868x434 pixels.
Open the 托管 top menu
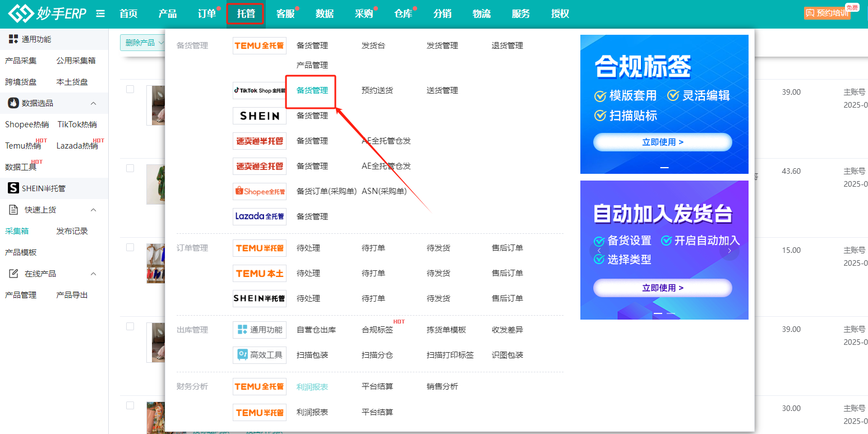point(246,13)
